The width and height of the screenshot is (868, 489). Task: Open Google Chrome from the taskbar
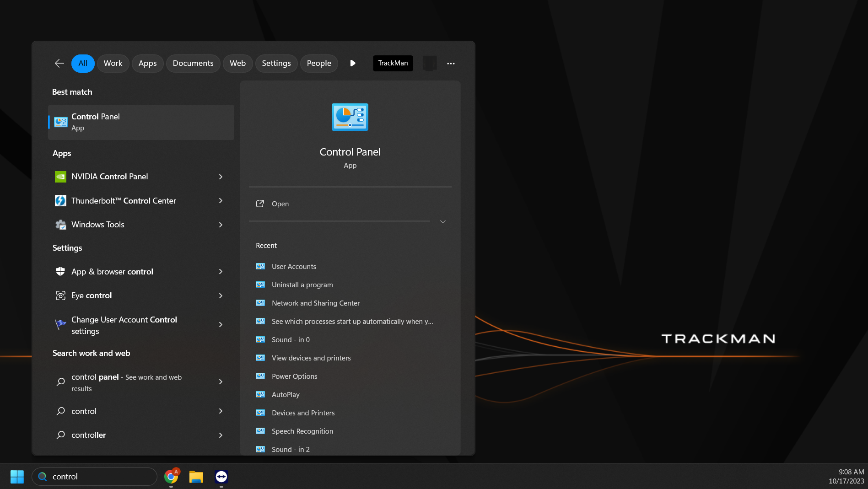(x=172, y=476)
